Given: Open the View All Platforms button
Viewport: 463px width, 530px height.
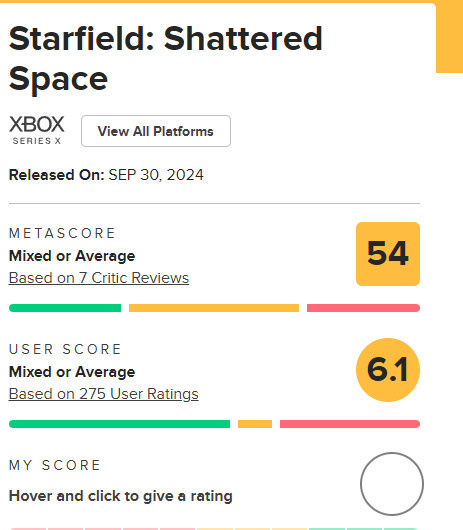Looking at the screenshot, I should point(156,131).
